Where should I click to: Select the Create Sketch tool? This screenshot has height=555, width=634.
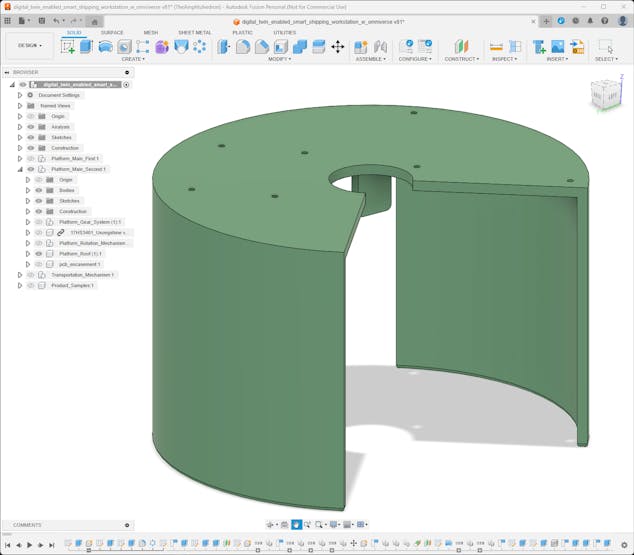(68, 46)
